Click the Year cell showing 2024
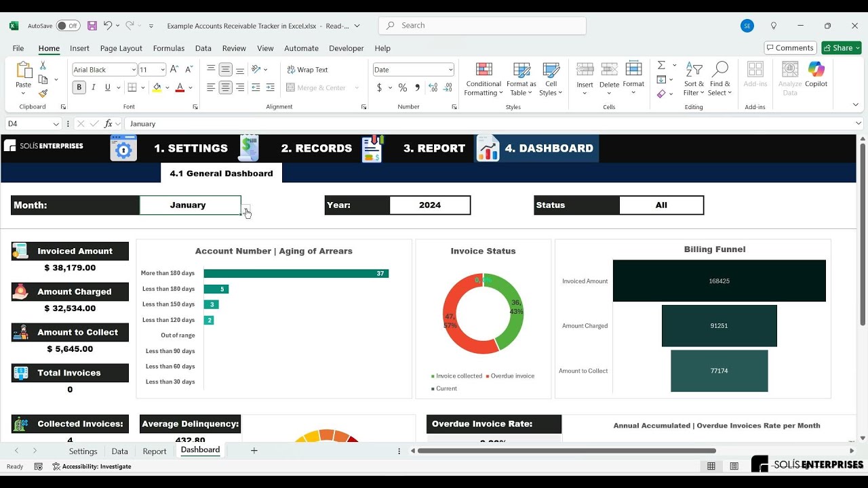 pos(430,205)
